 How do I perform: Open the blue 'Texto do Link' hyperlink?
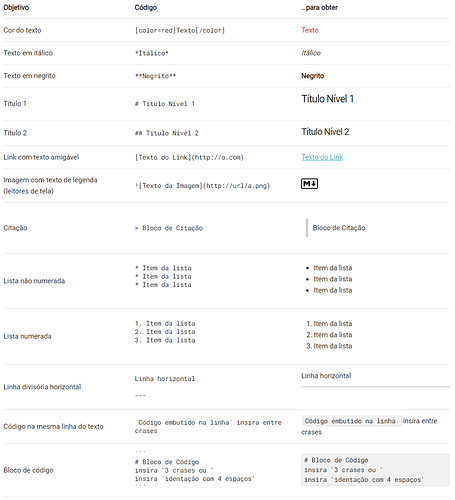pyautogui.click(x=322, y=157)
